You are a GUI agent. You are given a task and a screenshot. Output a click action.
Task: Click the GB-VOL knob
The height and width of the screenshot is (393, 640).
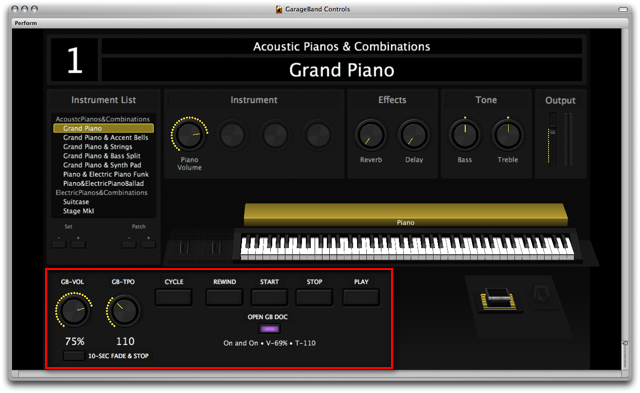[74, 311]
